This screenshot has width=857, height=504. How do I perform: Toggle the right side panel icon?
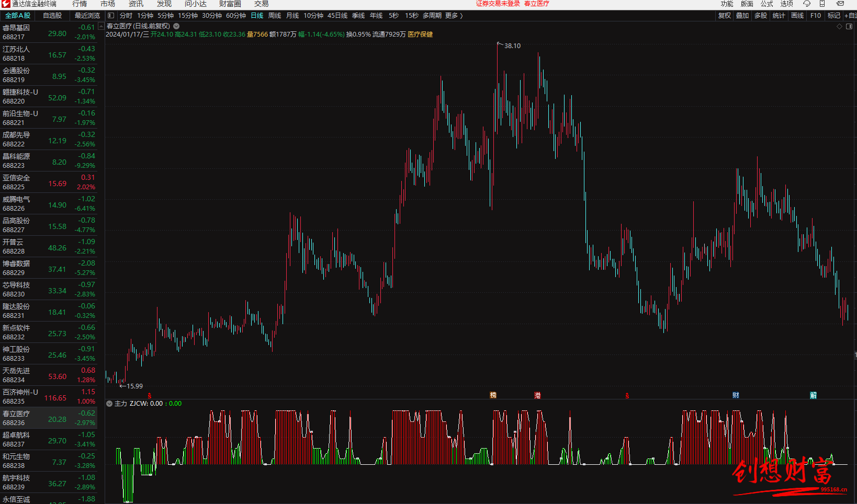(849, 26)
